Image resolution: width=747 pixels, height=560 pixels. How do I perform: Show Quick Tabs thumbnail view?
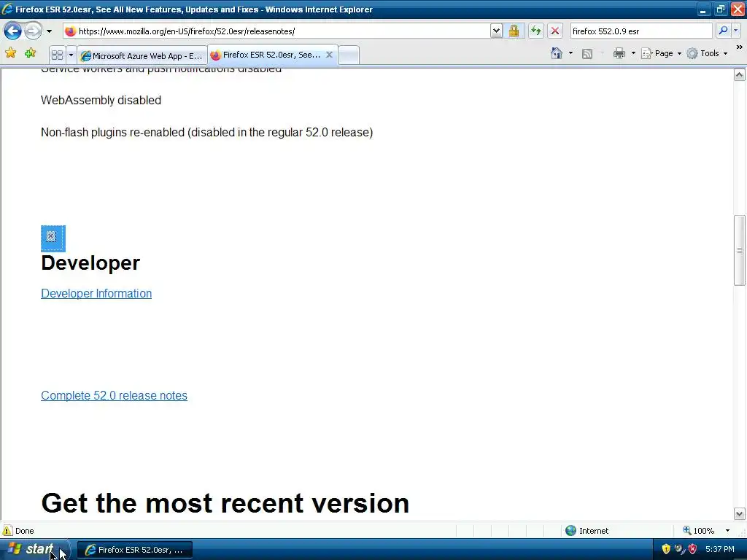coord(57,55)
